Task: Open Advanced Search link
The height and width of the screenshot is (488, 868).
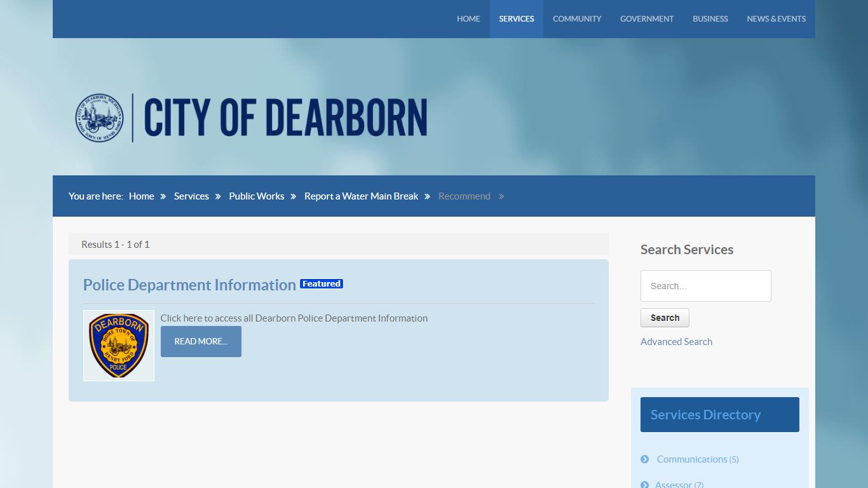Action: click(x=676, y=342)
